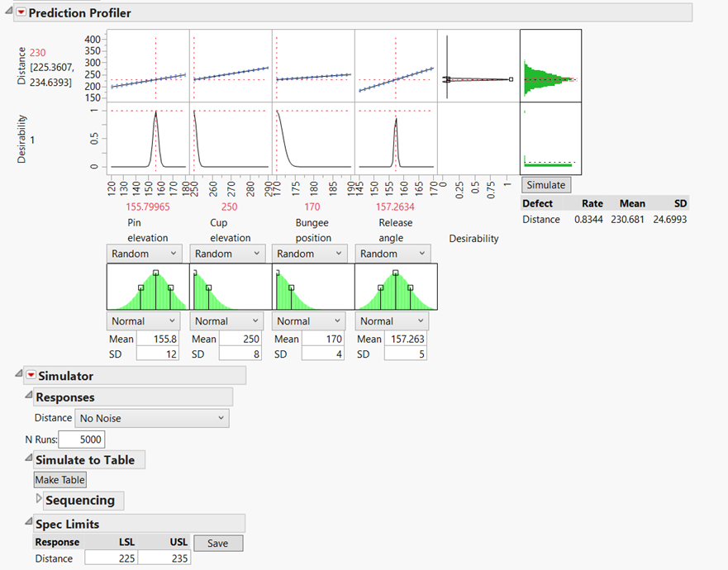This screenshot has width=728, height=570.
Task: Click the Distance vs Pin elevation profile plot
Action: 148,65
